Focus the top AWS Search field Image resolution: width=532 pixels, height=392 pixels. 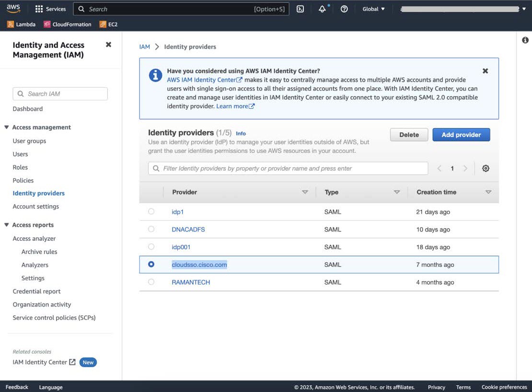point(181,9)
